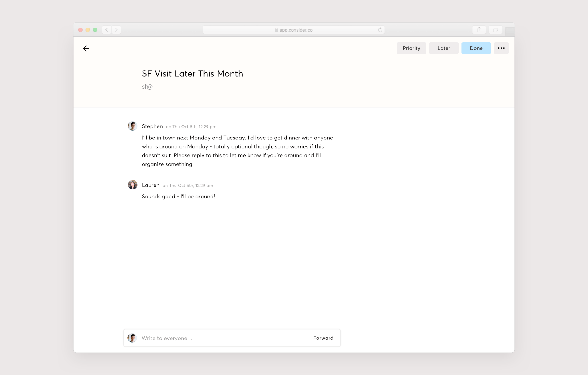Open a new tab with the plus icon

[510, 32]
